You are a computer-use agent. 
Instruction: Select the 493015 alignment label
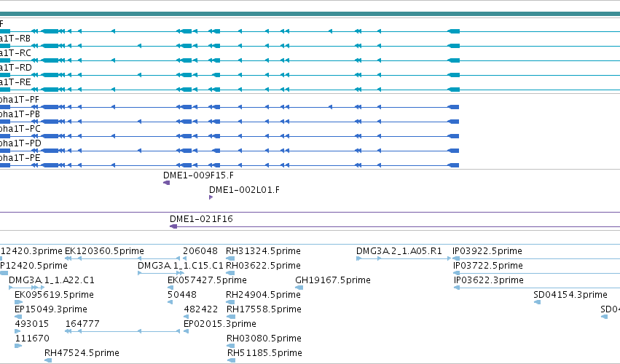[x=31, y=324]
